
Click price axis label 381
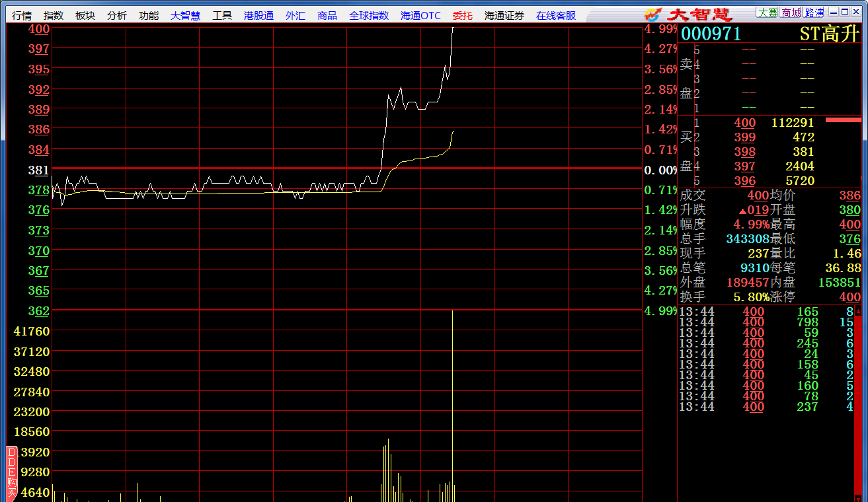38,170
